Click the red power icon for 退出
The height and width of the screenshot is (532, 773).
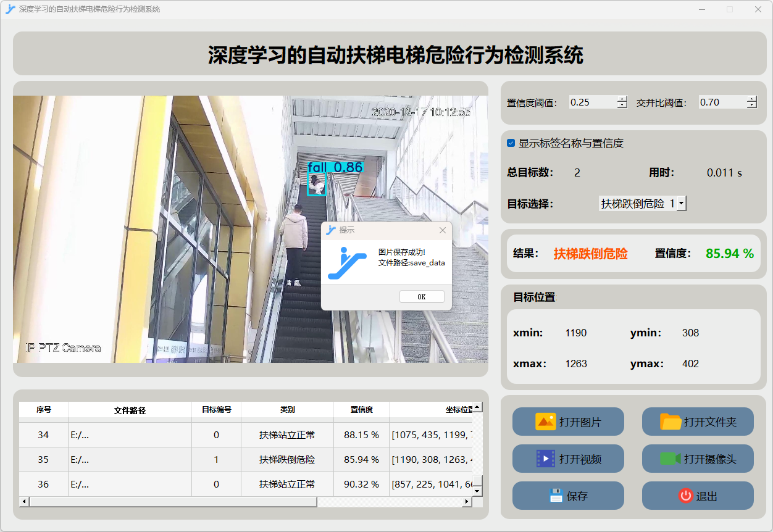click(685, 496)
